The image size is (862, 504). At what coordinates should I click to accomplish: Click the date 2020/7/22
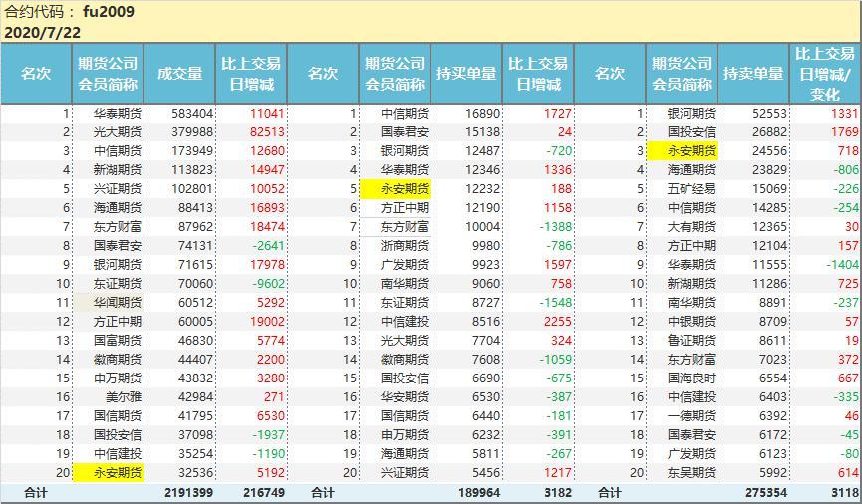[x=42, y=33]
